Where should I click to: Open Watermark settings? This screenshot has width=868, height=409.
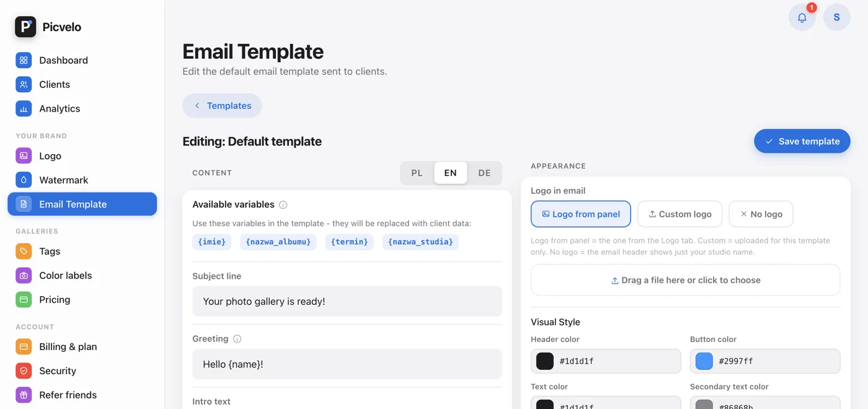click(82, 180)
